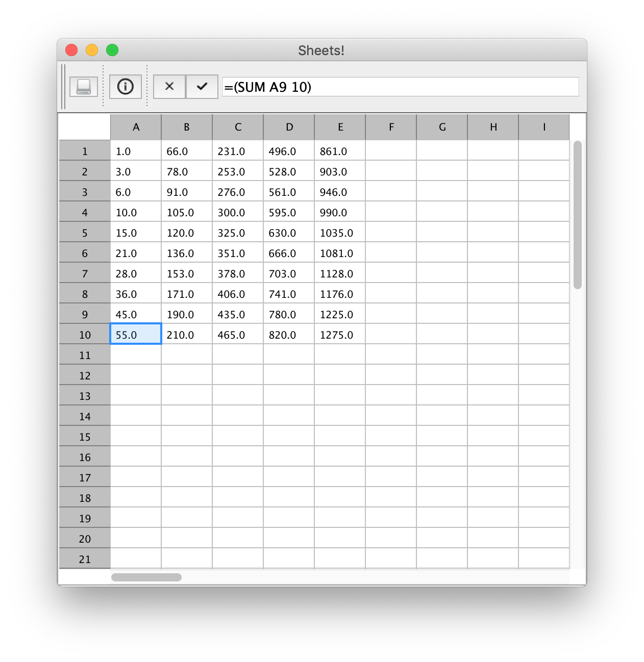Cancel the edit with the X button
This screenshot has width=644, height=662.
169,87
